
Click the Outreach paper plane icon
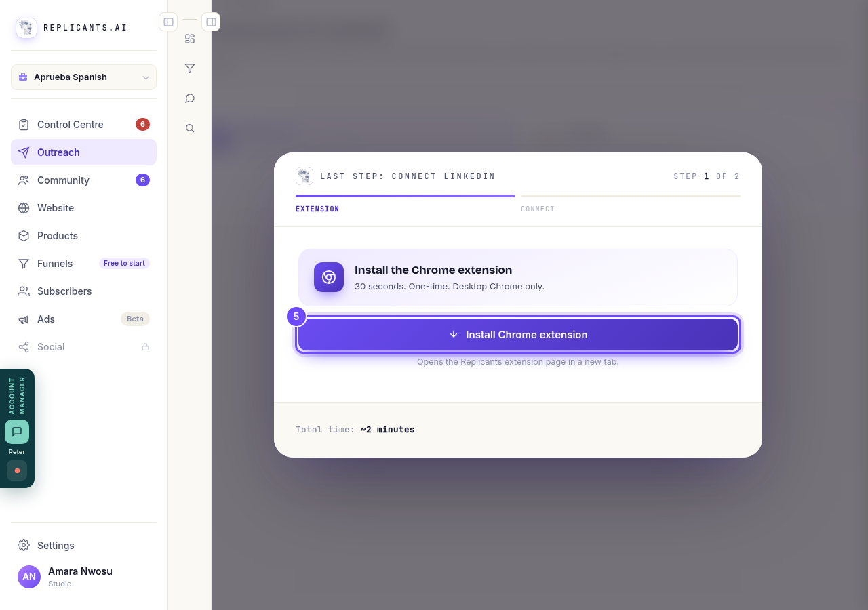[24, 152]
